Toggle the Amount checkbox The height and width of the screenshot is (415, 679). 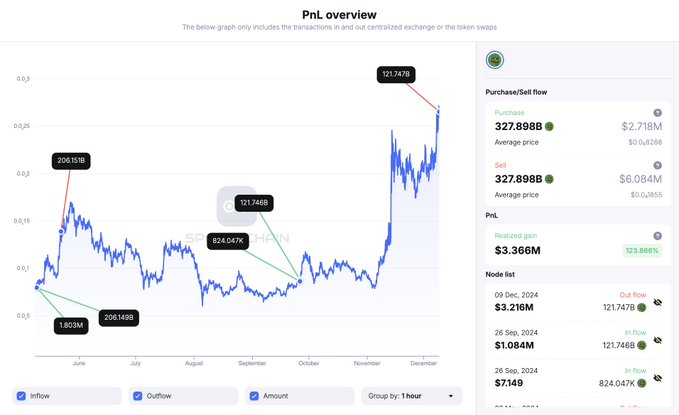[x=254, y=396]
